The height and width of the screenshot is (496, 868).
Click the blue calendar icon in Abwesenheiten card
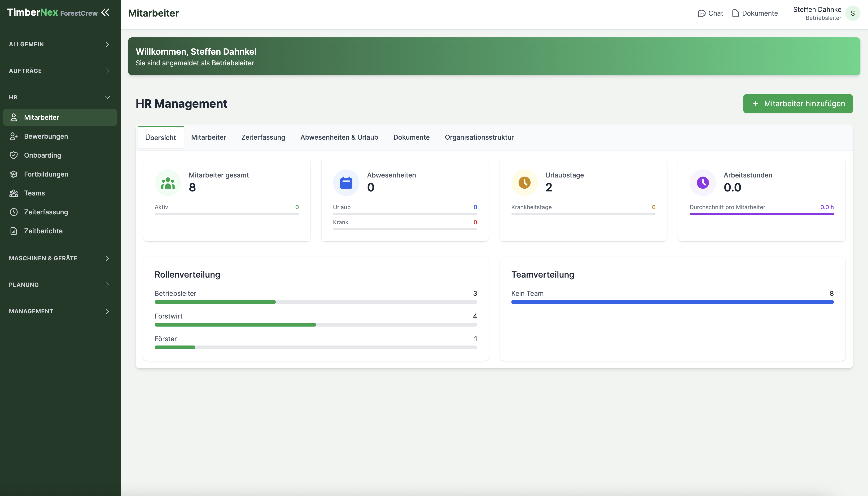pos(346,183)
